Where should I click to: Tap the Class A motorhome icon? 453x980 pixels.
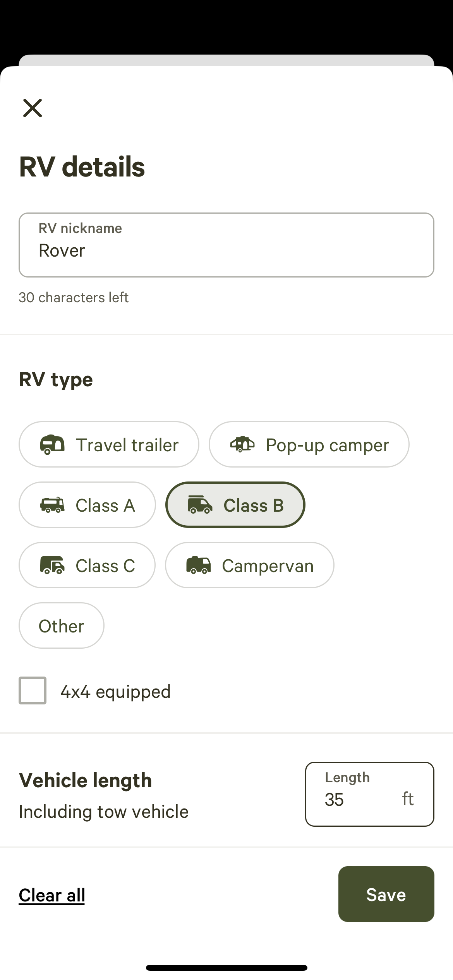(52, 505)
